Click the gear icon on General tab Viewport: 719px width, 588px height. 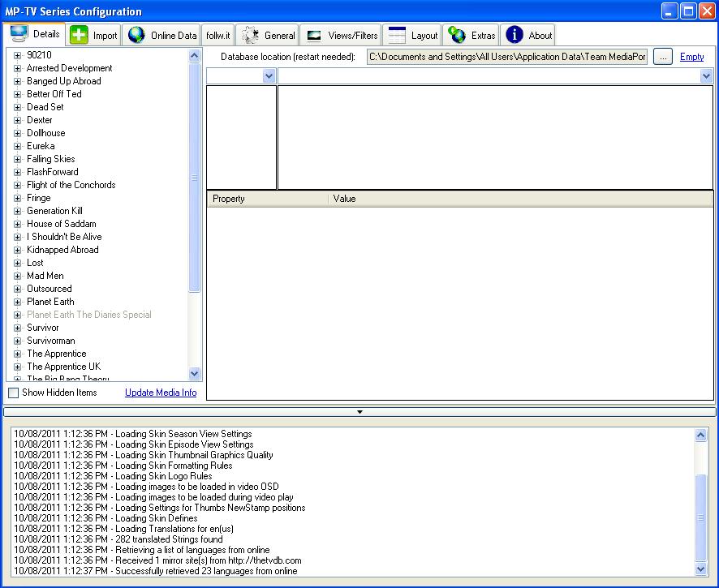point(251,35)
